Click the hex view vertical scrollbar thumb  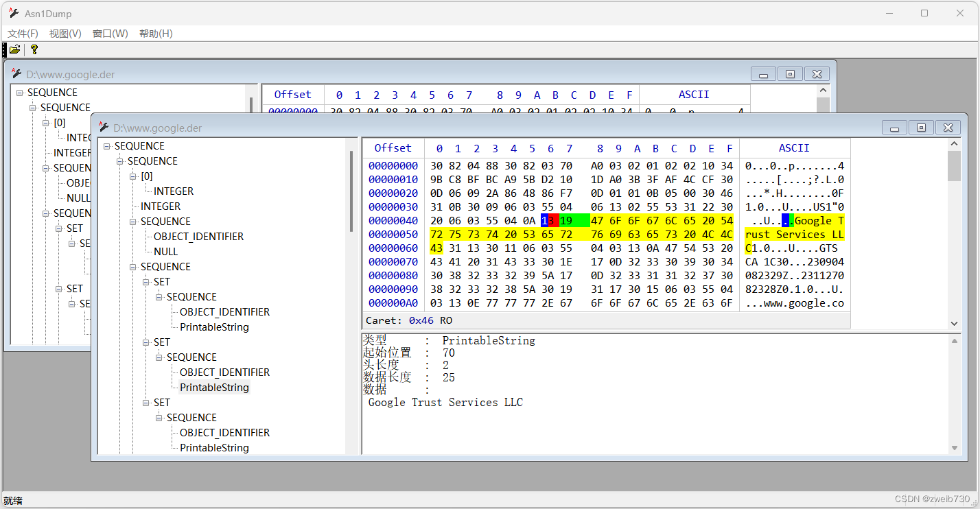point(954,166)
